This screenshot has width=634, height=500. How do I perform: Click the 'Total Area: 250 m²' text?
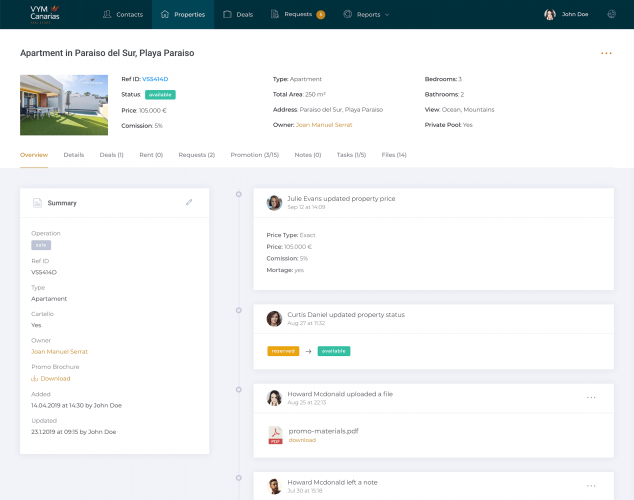coord(299,94)
